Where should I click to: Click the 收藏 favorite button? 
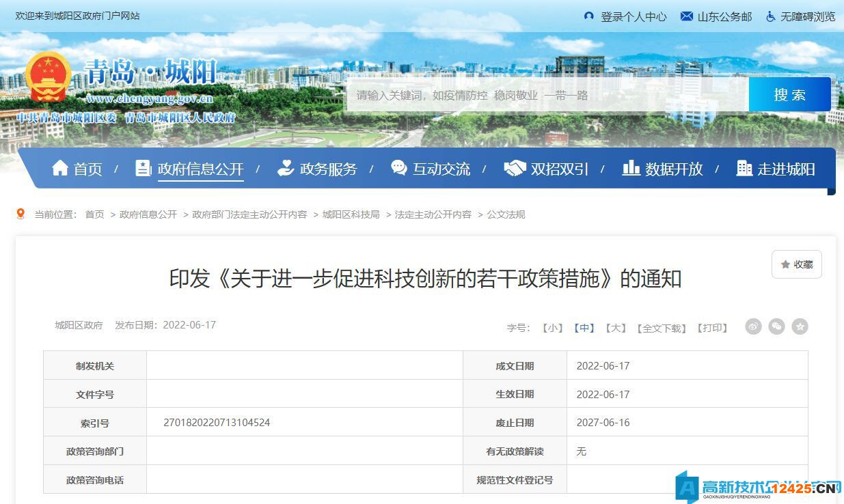point(796,264)
